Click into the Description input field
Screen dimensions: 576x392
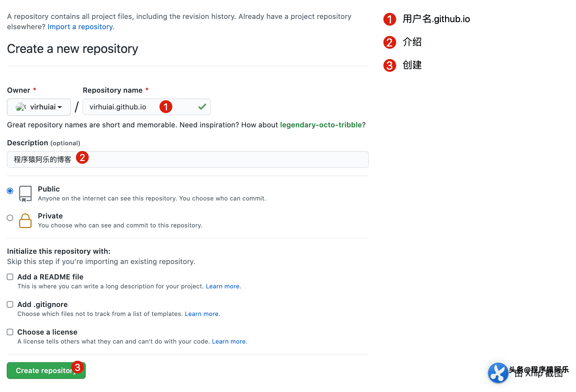point(188,159)
